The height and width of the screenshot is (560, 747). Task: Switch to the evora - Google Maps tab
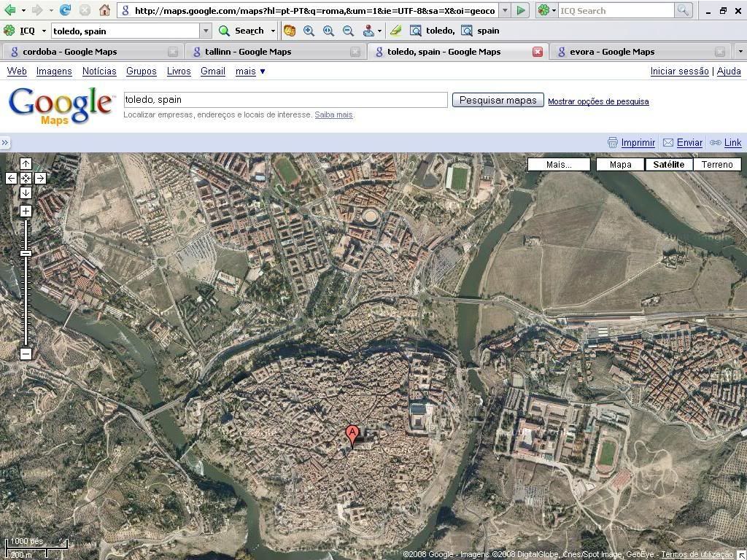point(611,52)
